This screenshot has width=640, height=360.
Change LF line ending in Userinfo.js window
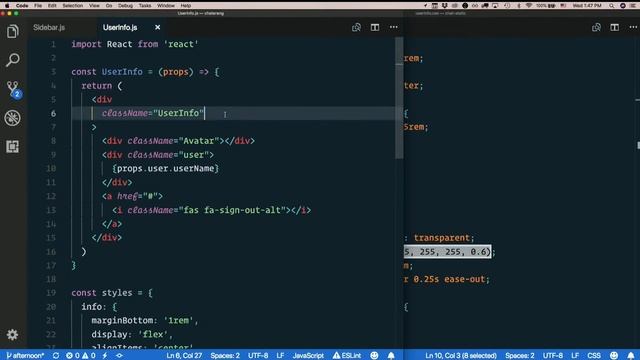point(280,356)
